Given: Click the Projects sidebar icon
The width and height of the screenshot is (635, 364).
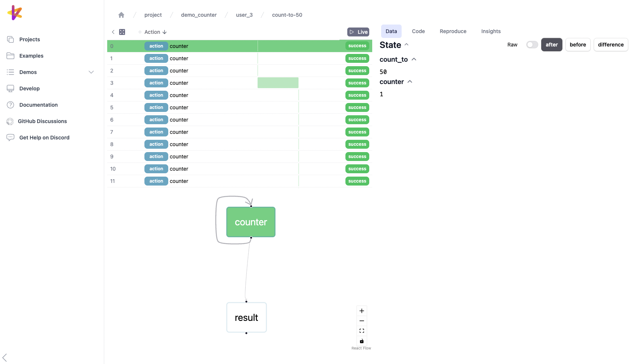Looking at the screenshot, I should coord(10,39).
